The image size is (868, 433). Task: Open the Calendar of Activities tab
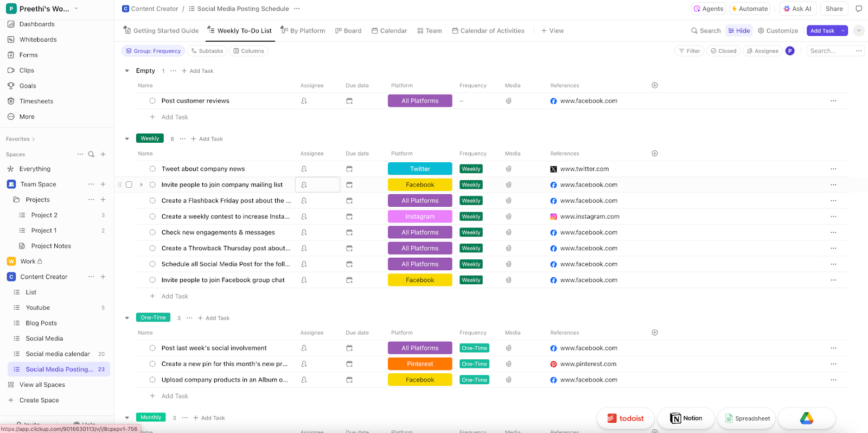point(488,31)
